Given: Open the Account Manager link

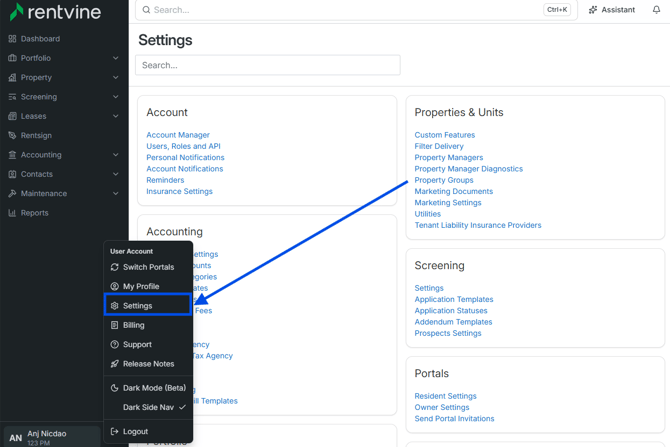Looking at the screenshot, I should click(178, 135).
